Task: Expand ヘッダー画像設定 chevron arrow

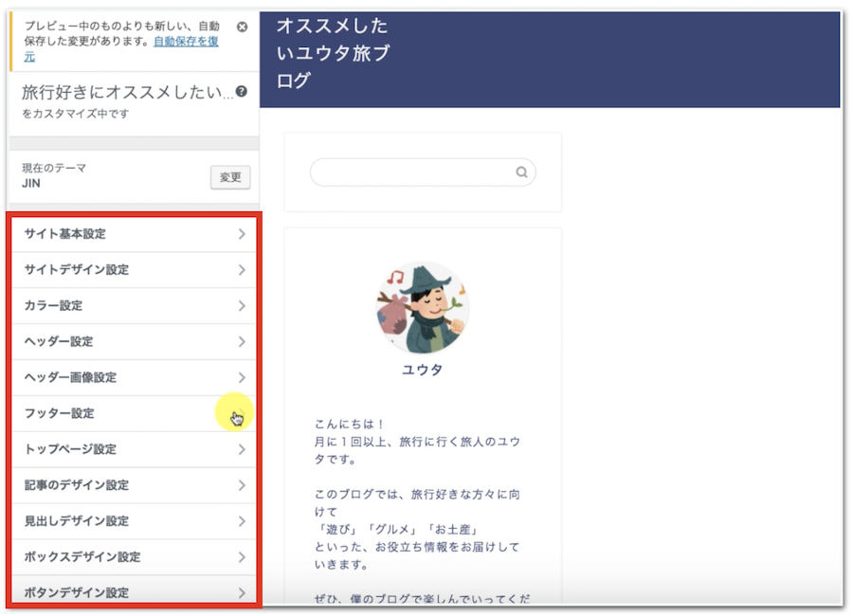Action: click(x=242, y=378)
